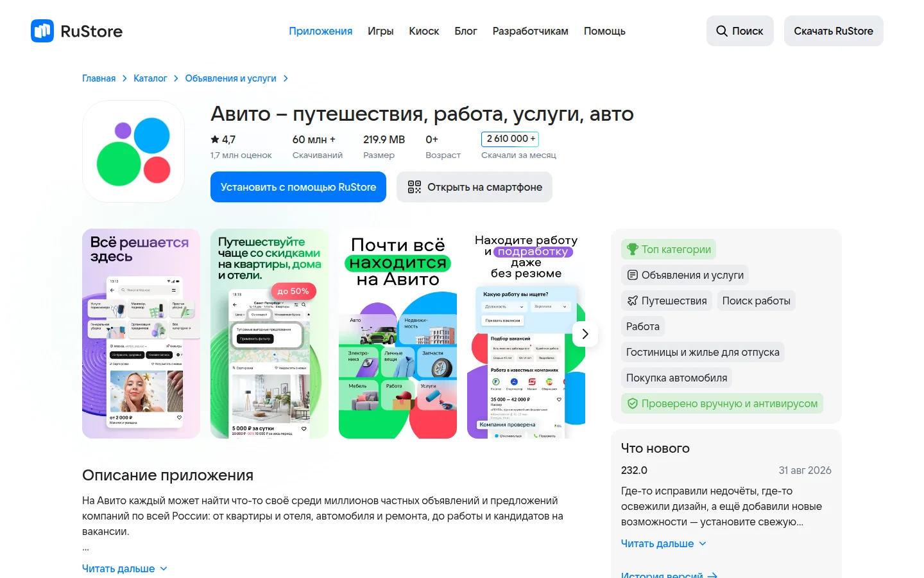Click the app title Авито – путешествия
The width and height of the screenshot is (924, 578).
pos(422,114)
